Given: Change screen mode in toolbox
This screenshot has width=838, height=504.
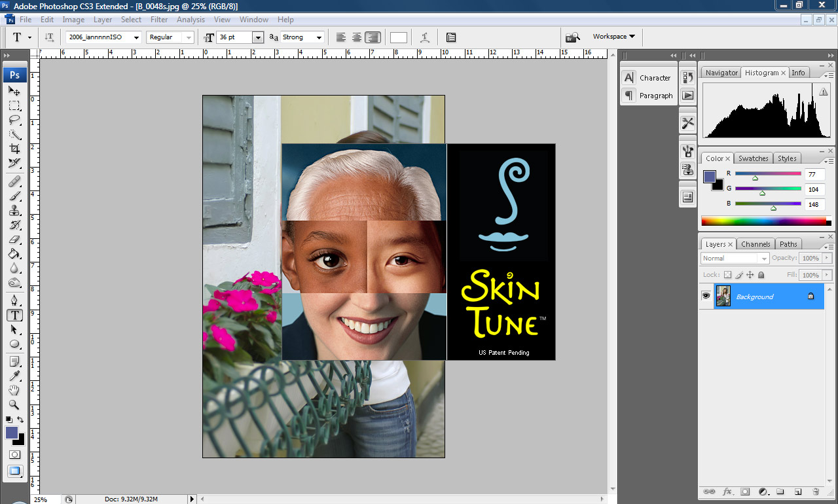Looking at the screenshot, I should (x=14, y=471).
